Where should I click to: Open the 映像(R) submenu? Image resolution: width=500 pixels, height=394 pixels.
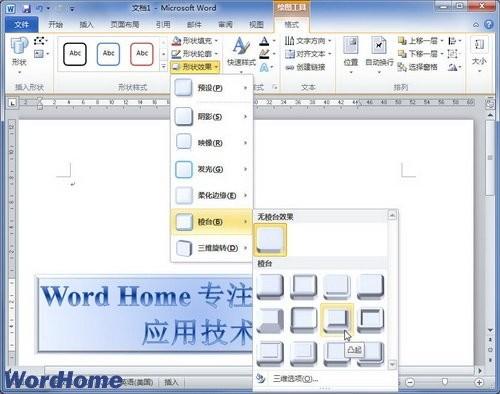(211, 143)
